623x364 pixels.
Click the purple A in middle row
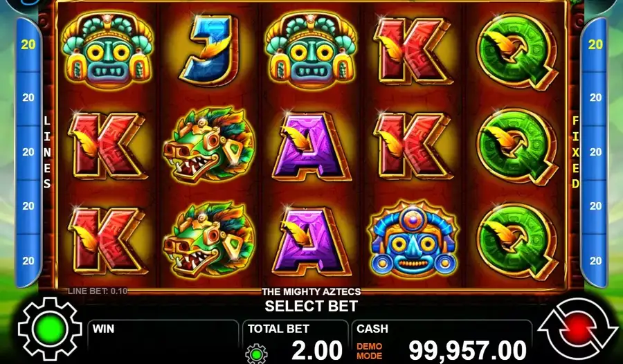coord(311,146)
